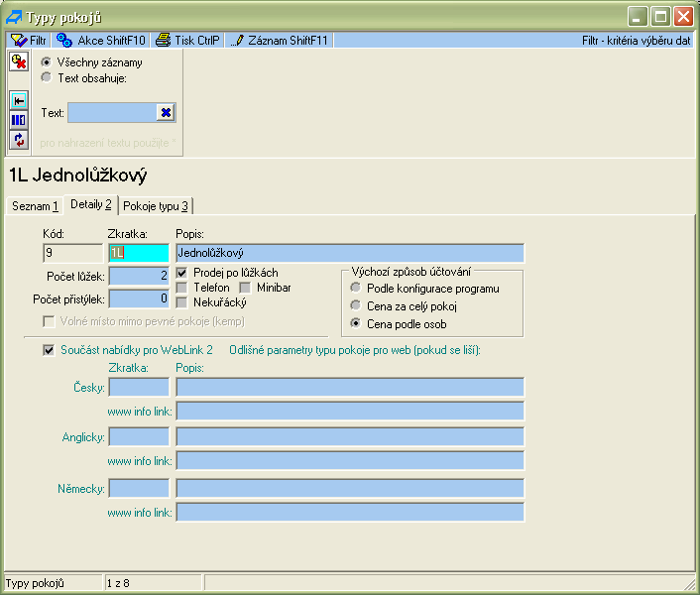Switch to Detaily 2 tab
Image resolution: width=700 pixels, height=595 pixels.
click(x=90, y=204)
